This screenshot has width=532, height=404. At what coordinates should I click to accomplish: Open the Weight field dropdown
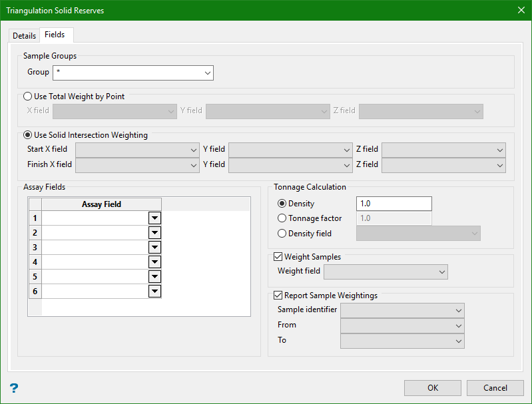[x=386, y=272]
